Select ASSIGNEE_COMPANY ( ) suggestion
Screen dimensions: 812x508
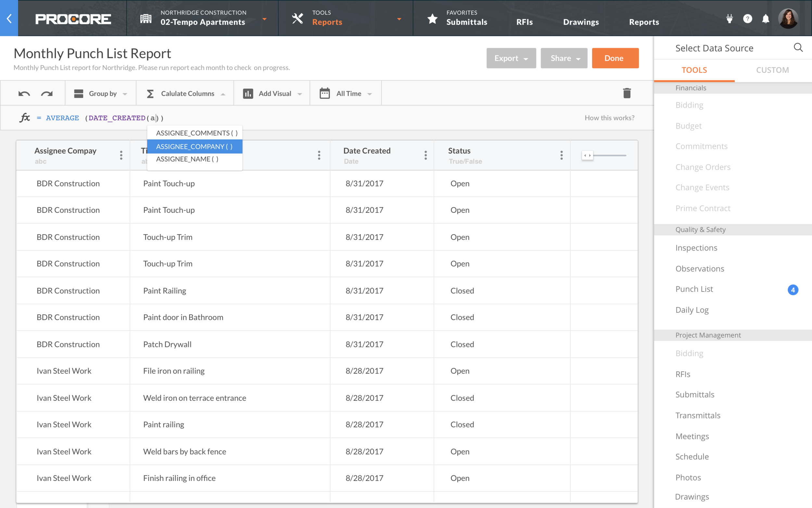195,147
